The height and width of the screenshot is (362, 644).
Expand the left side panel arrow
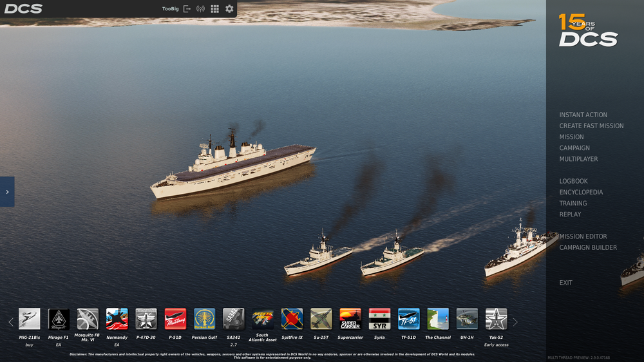7,191
